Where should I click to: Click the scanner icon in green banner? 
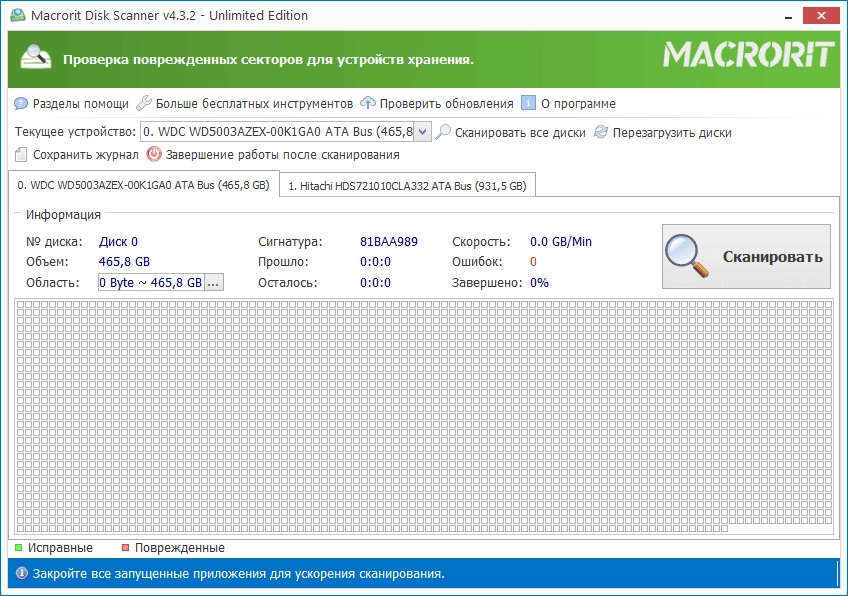point(36,57)
